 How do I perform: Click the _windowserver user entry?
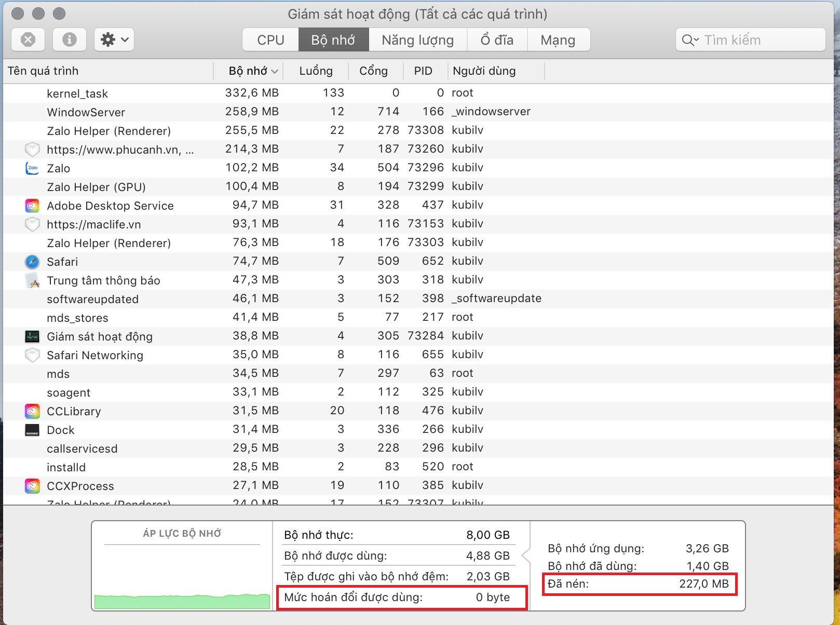click(x=491, y=112)
